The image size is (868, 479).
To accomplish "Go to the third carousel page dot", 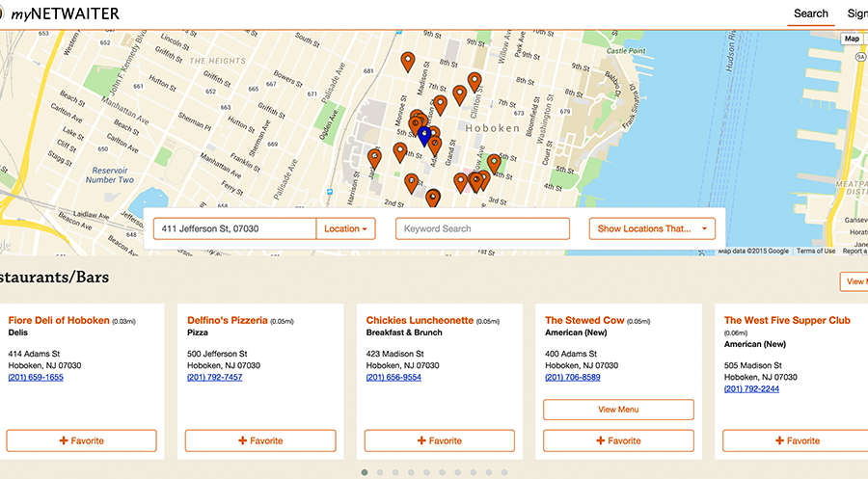I will tap(395, 472).
